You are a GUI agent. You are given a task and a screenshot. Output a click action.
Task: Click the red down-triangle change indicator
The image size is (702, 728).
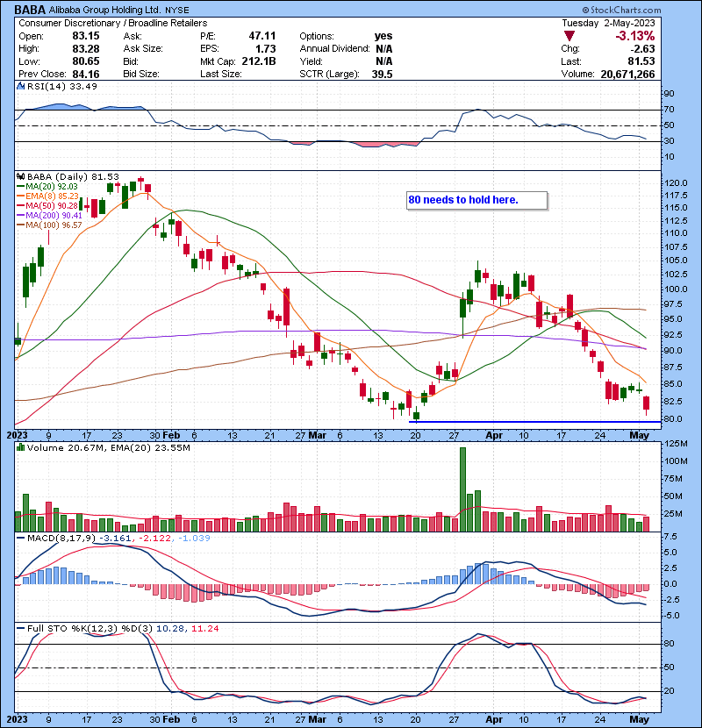569,36
